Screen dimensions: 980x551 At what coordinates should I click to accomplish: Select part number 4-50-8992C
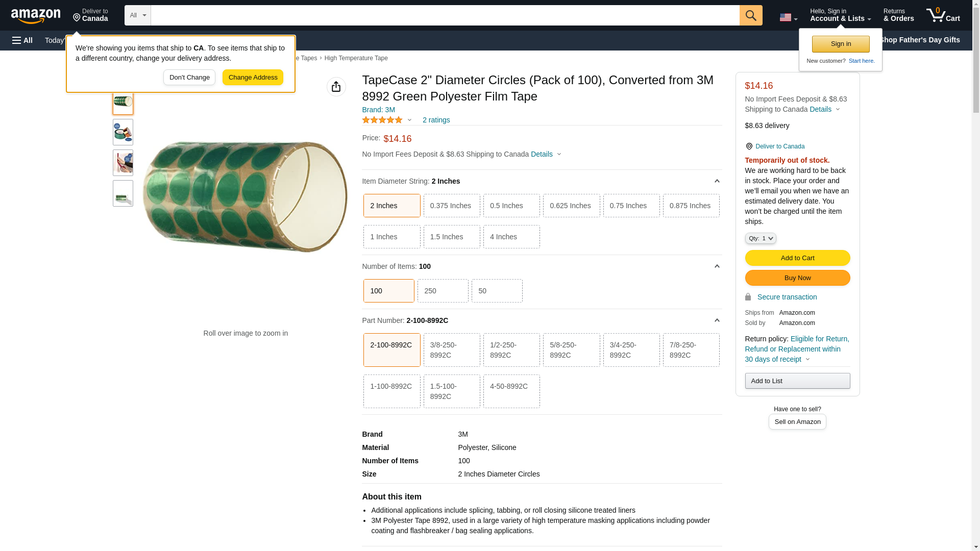511,391
